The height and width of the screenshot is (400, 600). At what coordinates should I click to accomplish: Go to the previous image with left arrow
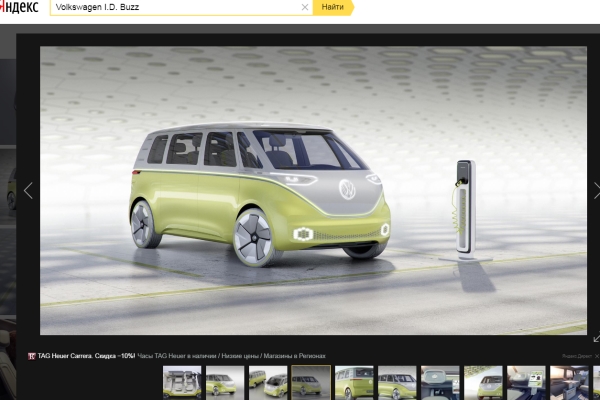click(28, 190)
